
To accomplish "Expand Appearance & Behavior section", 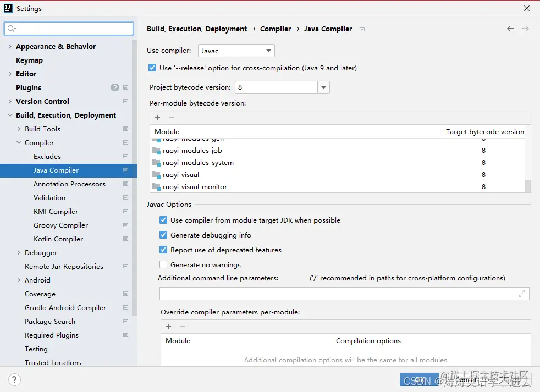I will 10,47.
